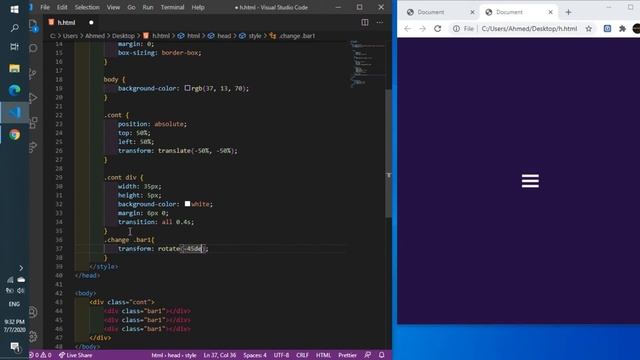Open the Selection menu

click(x=87, y=7)
